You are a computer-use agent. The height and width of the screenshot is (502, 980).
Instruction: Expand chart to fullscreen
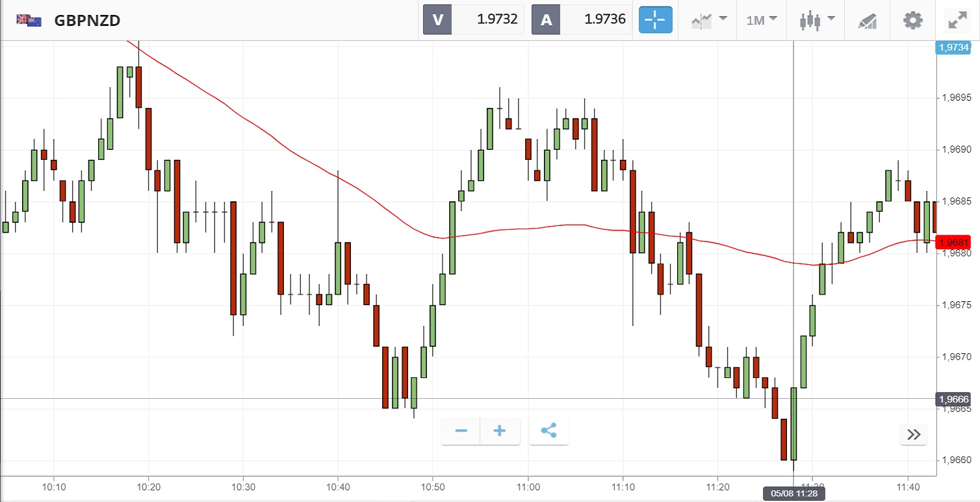click(957, 19)
